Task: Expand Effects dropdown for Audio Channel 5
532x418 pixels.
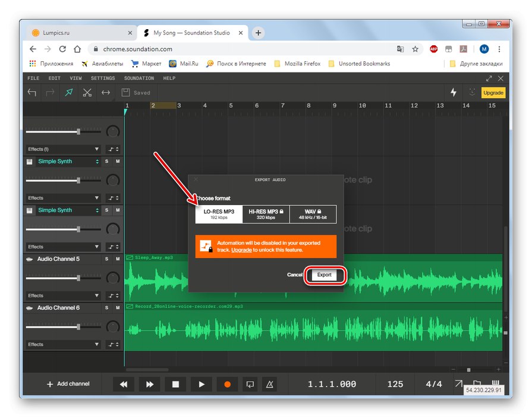Action: pyautogui.click(x=63, y=296)
